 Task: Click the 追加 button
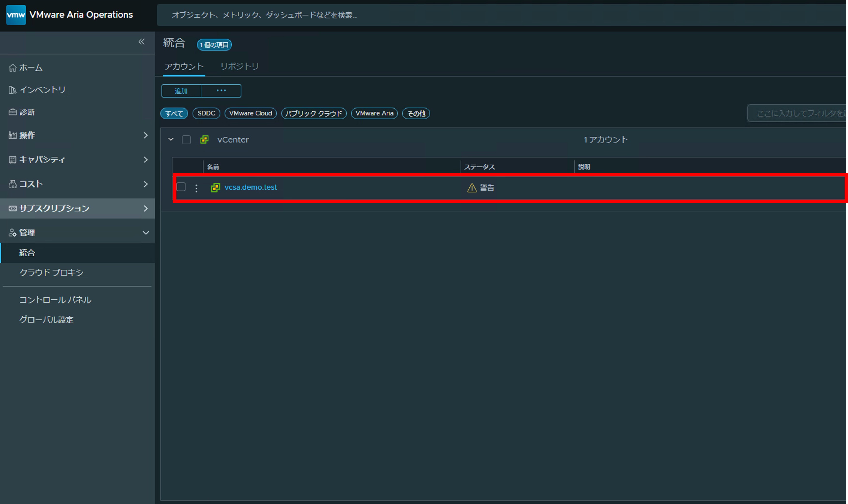pos(181,91)
